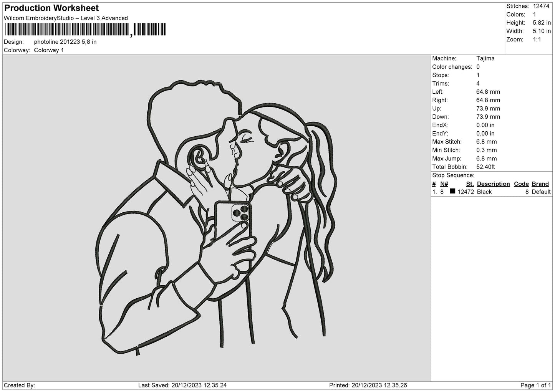Click the Production Worksheet title
Screen dimensions: 555x392
(51, 8)
